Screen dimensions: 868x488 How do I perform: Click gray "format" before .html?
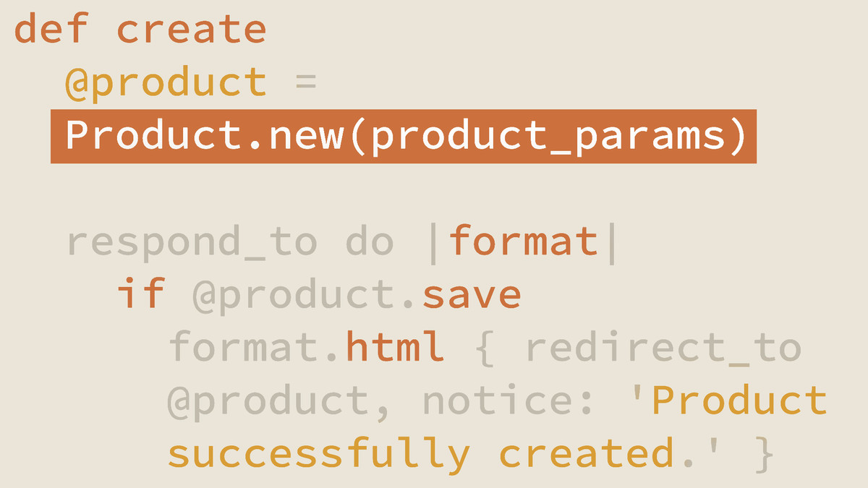click(242, 348)
